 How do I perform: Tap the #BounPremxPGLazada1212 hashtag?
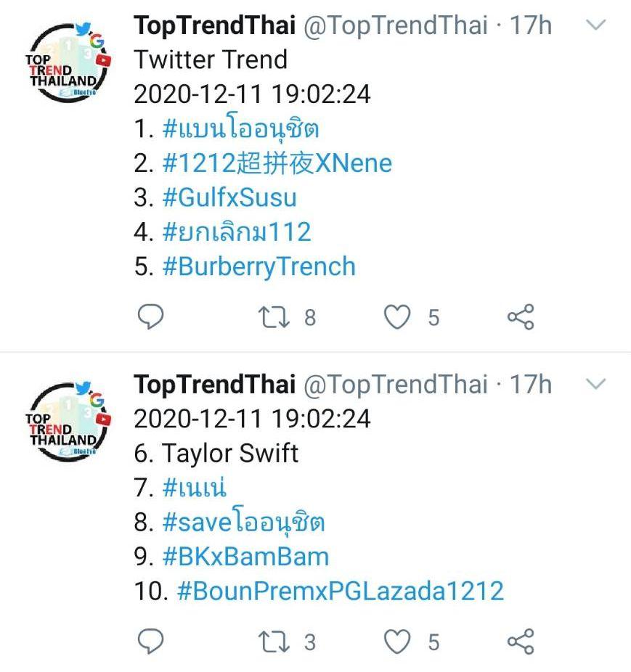pyautogui.click(x=340, y=591)
